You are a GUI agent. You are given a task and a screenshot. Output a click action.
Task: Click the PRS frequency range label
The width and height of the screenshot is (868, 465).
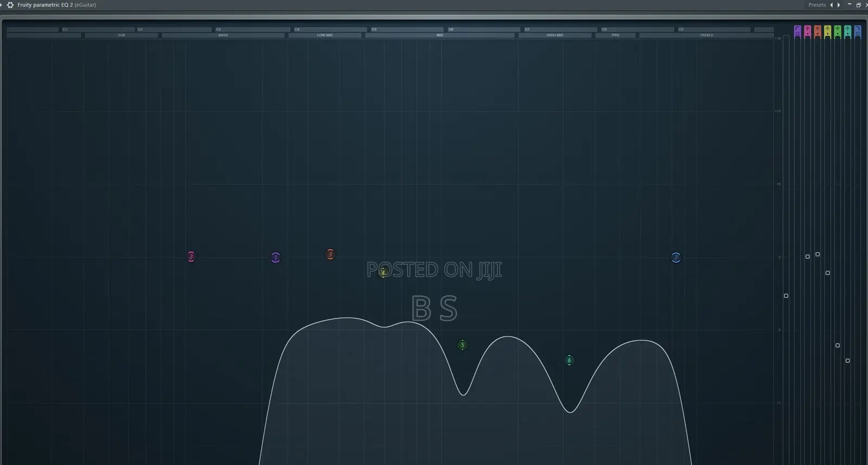(x=615, y=35)
